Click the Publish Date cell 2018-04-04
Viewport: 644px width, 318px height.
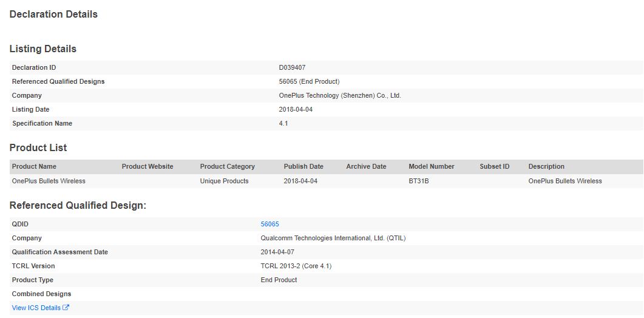point(300,181)
